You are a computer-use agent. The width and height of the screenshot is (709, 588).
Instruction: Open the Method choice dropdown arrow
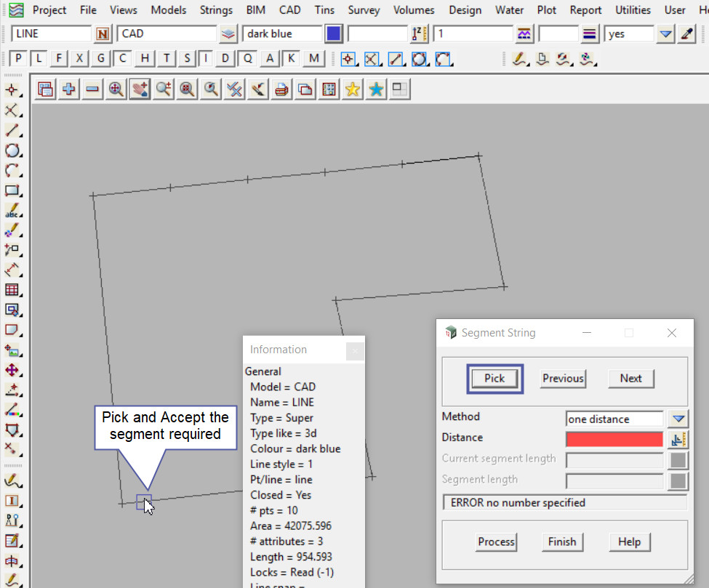tap(678, 419)
